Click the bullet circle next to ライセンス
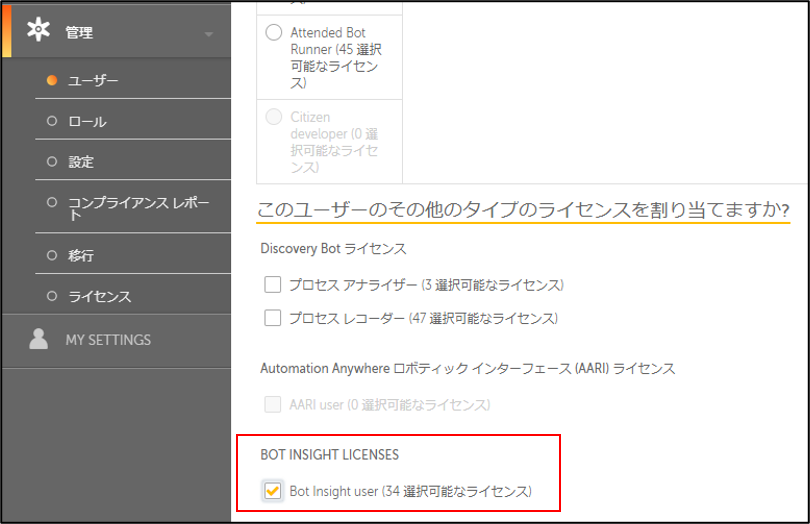 (x=52, y=296)
